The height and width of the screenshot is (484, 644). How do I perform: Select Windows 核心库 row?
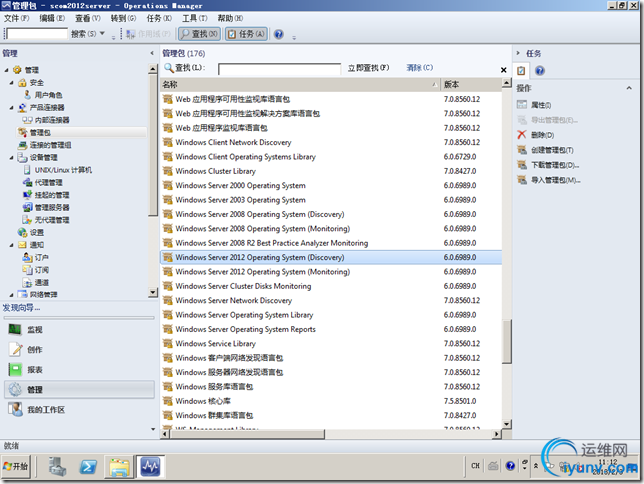click(x=331, y=401)
